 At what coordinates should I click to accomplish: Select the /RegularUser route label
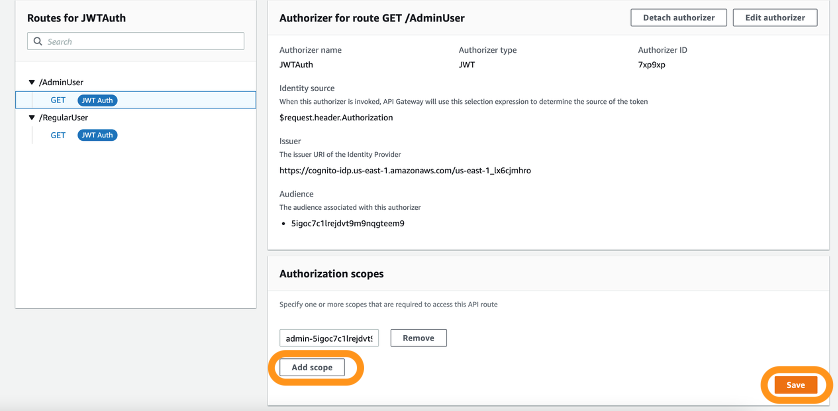pos(64,117)
